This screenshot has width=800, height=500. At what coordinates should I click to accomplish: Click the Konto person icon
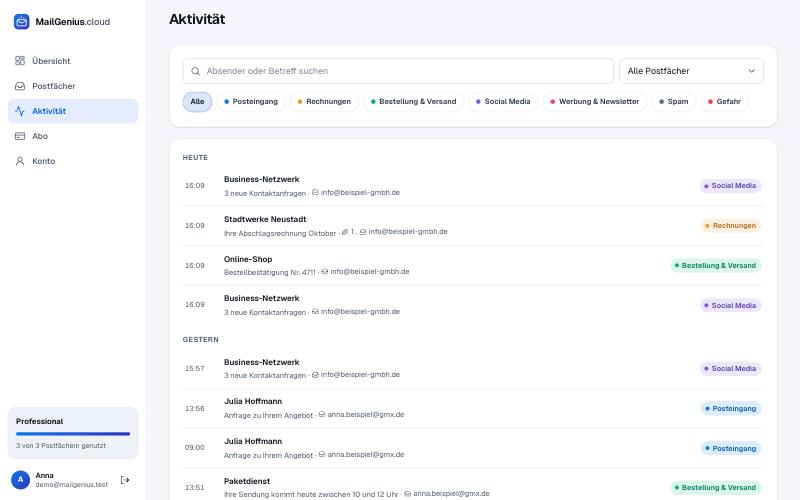tap(20, 161)
